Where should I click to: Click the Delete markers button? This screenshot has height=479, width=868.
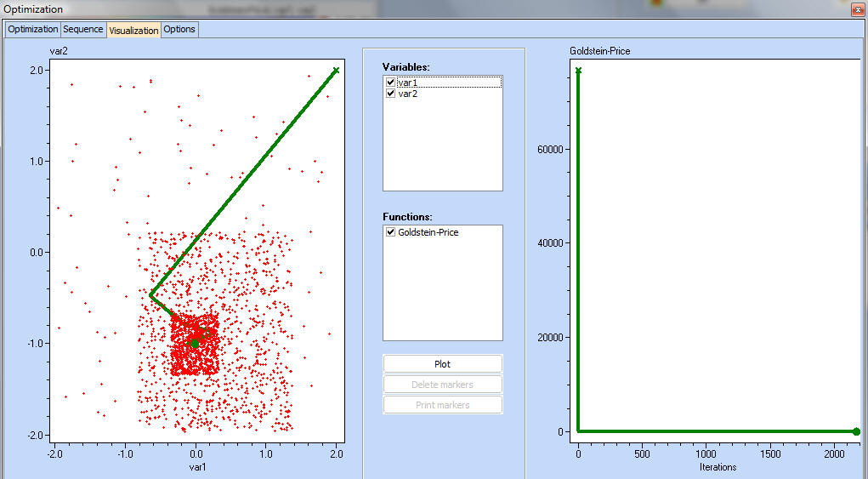coord(442,385)
